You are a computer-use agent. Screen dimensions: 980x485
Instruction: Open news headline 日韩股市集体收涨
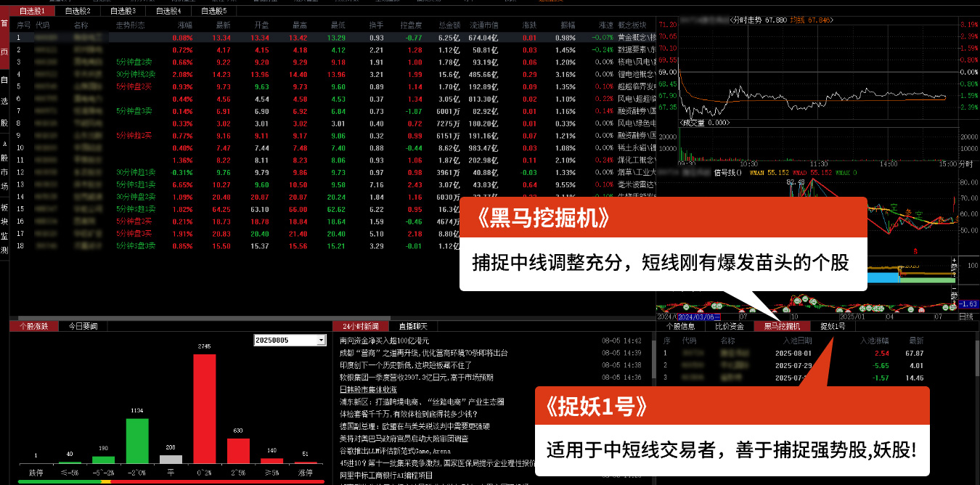click(375, 389)
